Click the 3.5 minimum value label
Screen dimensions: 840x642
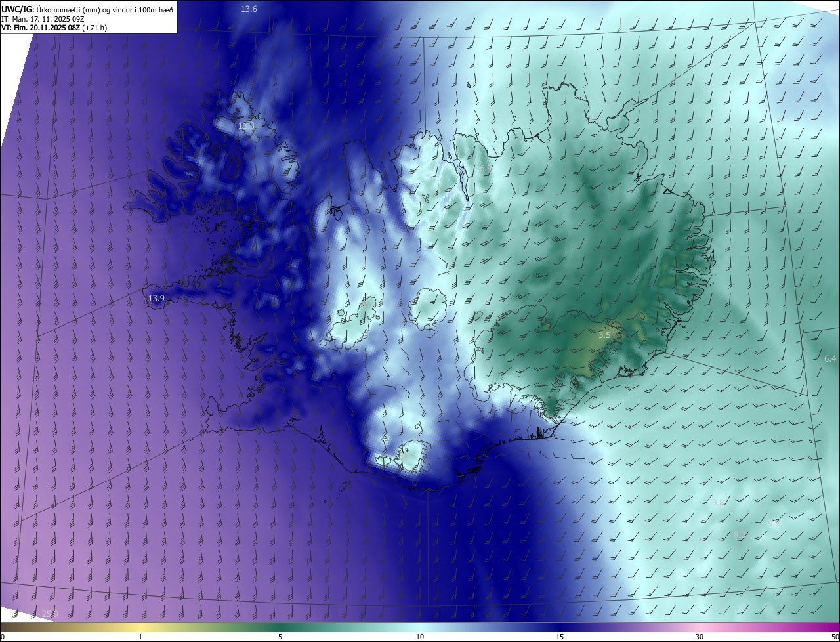tap(605, 335)
